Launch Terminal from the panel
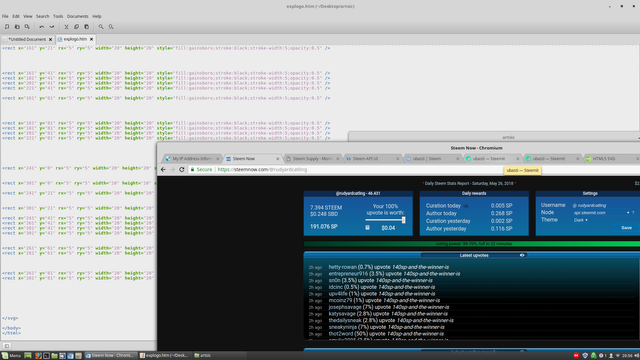640x360 pixels. point(46,356)
